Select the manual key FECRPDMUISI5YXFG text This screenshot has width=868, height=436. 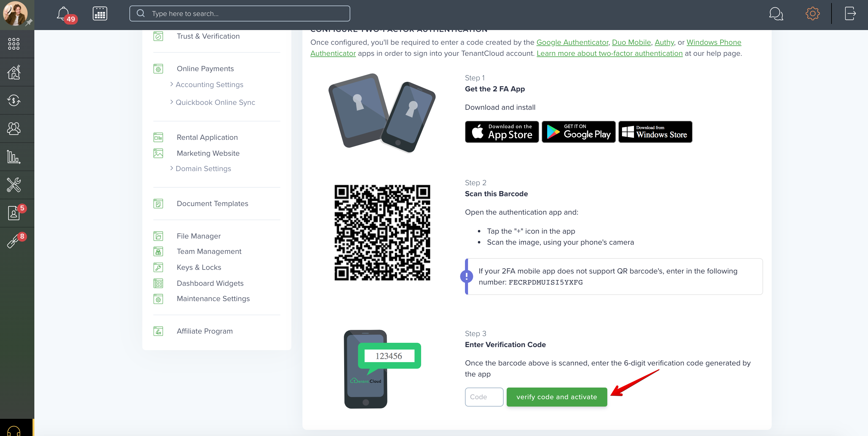(546, 282)
